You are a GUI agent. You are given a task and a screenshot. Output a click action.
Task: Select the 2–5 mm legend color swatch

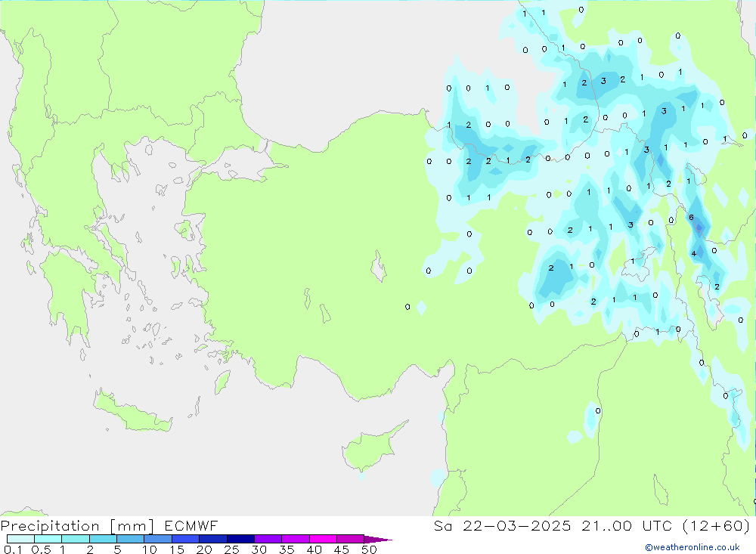pos(103,539)
